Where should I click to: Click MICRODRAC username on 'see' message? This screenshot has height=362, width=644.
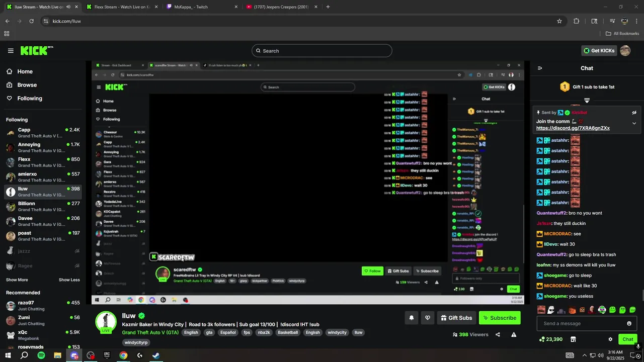(558, 234)
